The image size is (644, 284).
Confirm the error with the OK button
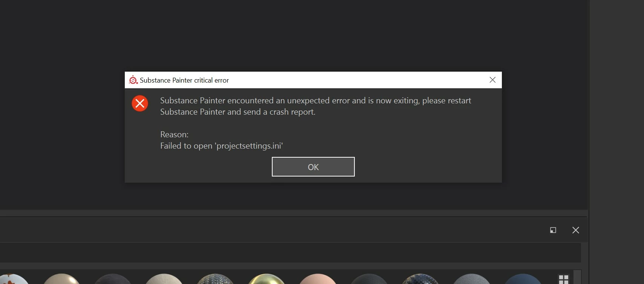(x=313, y=167)
